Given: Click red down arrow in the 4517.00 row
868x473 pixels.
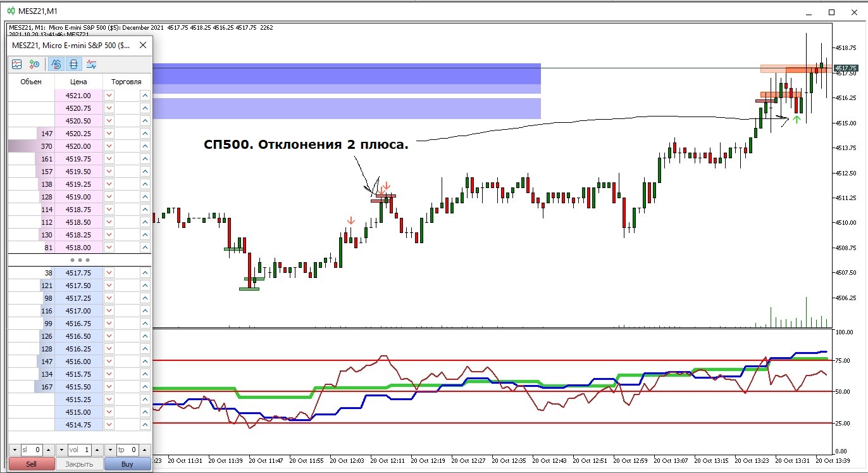Looking at the screenshot, I should [x=109, y=311].
